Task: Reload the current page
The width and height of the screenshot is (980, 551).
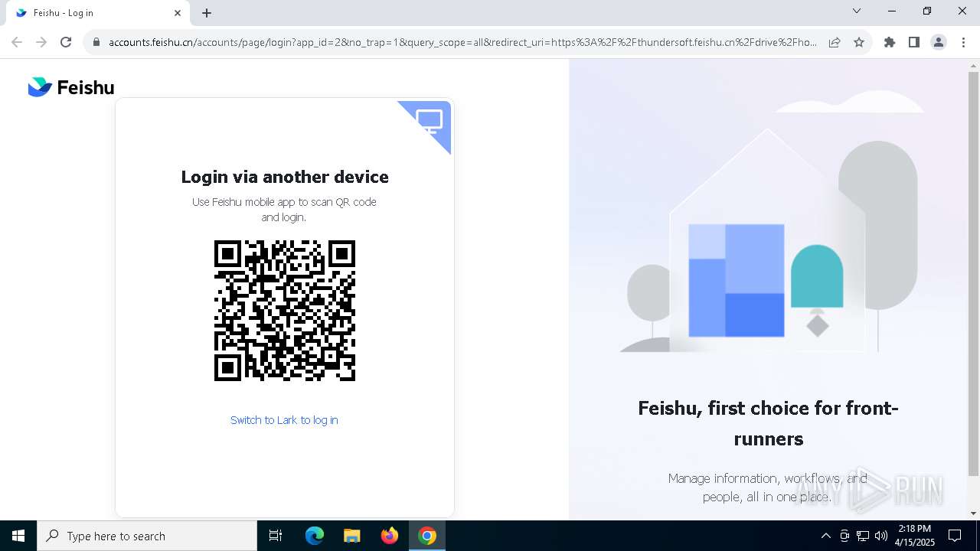Action: click(x=66, y=42)
